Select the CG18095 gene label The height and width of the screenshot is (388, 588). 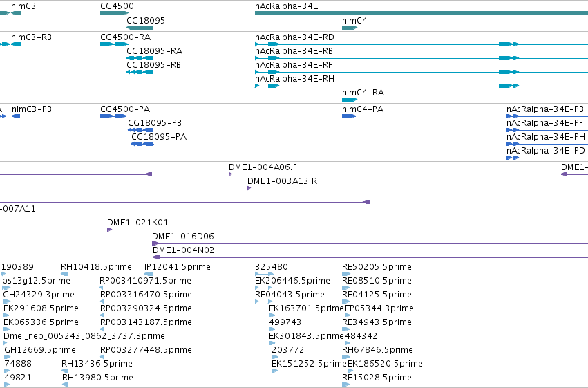[x=146, y=20]
